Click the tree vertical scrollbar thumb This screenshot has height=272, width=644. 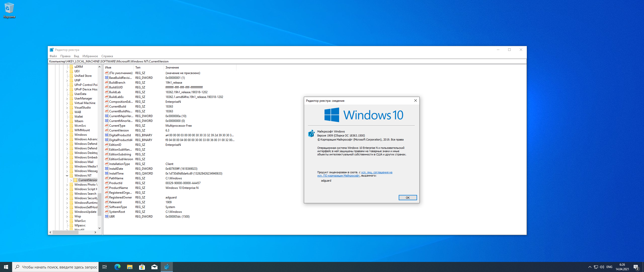click(99, 204)
